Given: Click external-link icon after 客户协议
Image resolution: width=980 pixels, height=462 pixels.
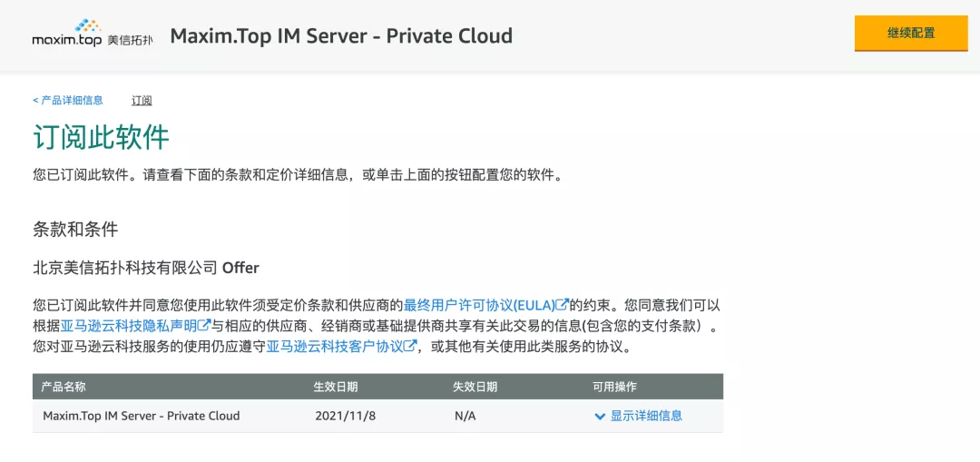Looking at the screenshot, I should [410, 346].
